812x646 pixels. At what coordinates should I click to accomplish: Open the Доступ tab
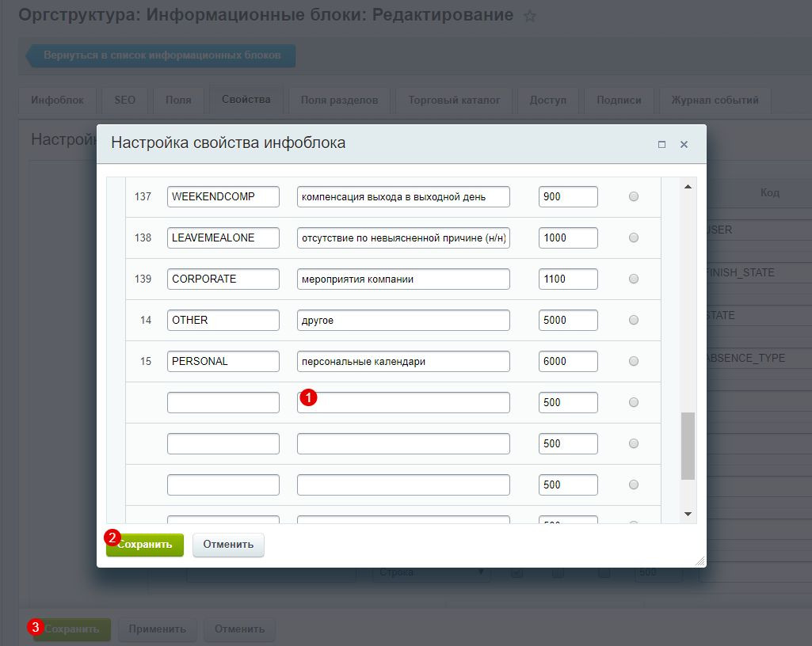548,100
